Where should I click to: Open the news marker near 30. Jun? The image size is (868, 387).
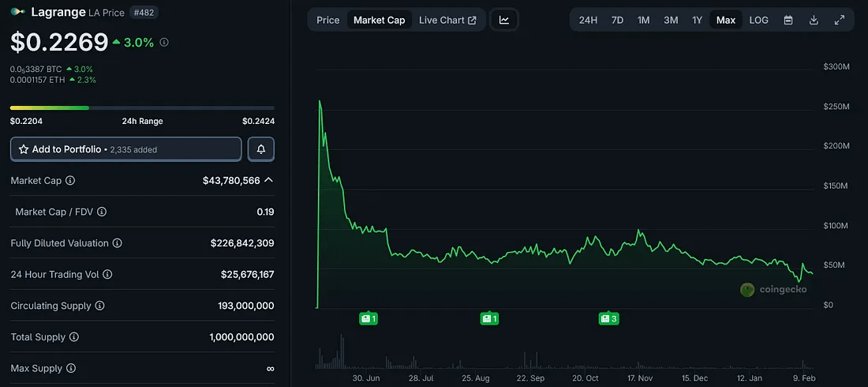click(x=369, y=319)
